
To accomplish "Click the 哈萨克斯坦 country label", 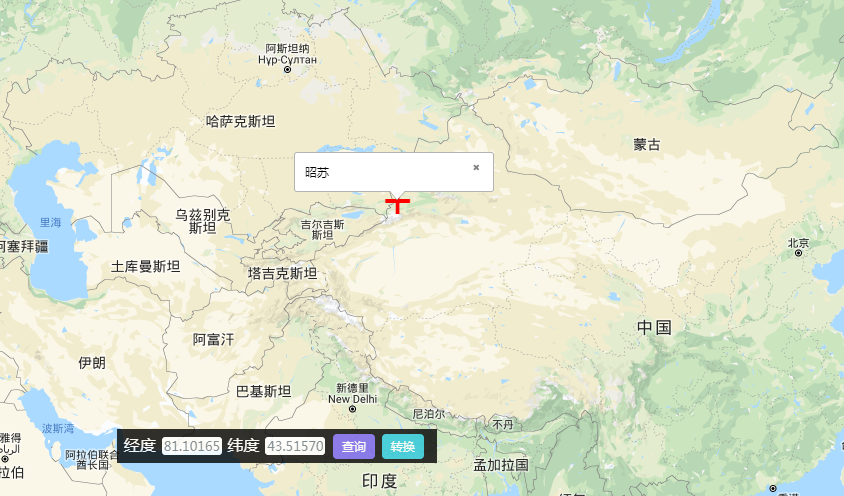I will tap(240, 121).
